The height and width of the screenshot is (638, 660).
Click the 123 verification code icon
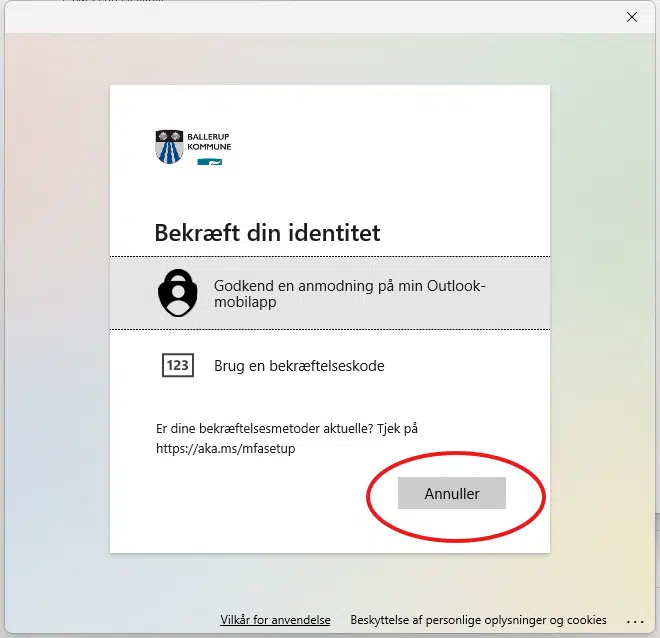[x=178, y=365]
